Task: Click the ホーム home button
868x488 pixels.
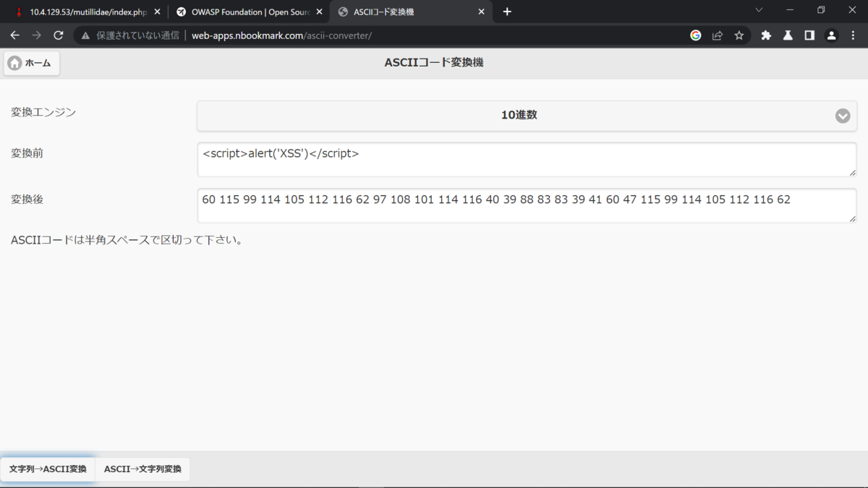Action: point(31,64)
